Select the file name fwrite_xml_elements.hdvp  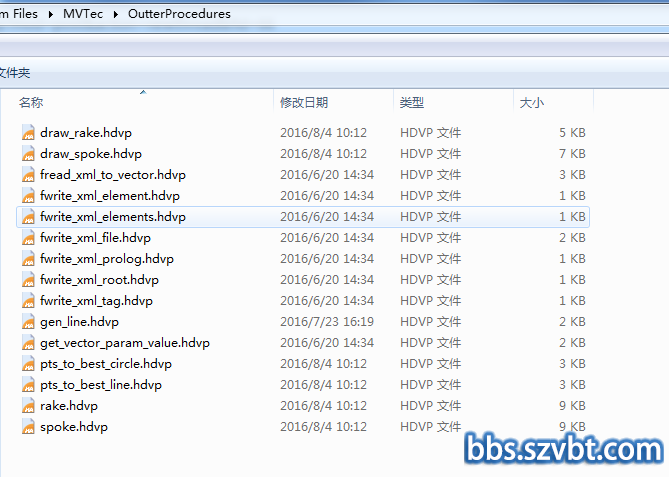tap(113, 217)
